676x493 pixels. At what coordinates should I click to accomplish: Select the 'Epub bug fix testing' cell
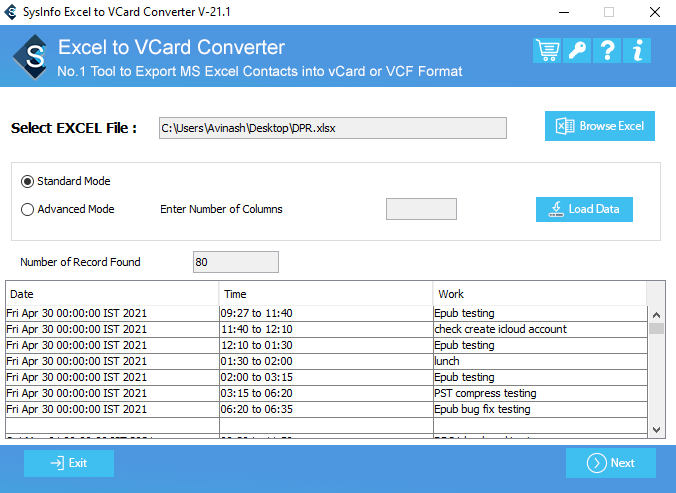coord(540,409)
